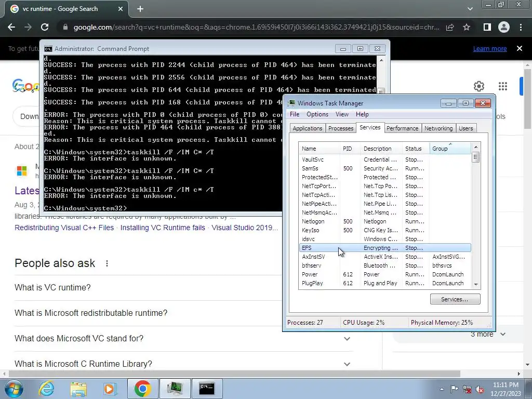Expand the 3 more chevron
This screenshot has width=532, height=399.
click(x=503, y=334)
